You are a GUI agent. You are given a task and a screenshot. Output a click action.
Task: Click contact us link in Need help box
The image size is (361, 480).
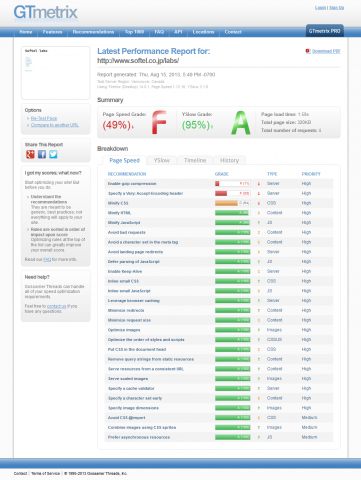tap(56, 306)
